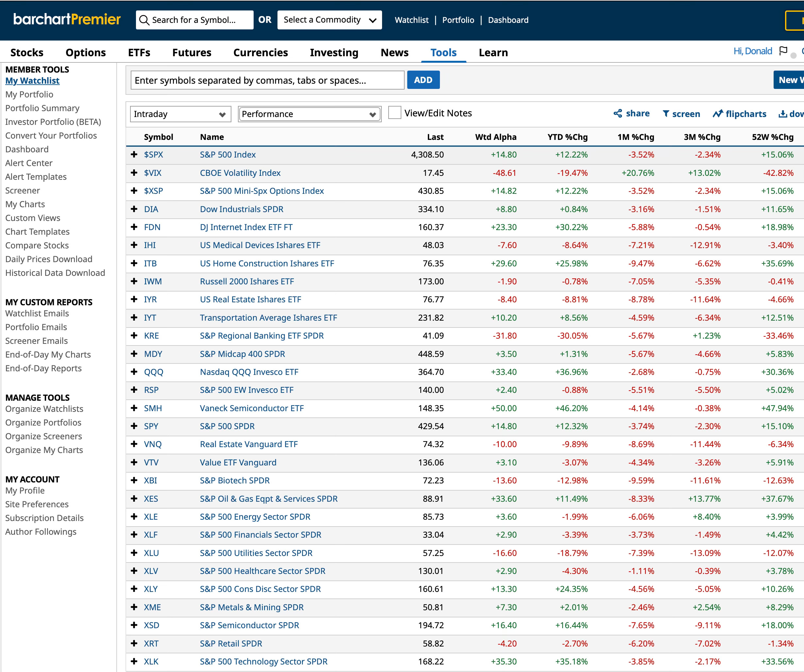Click plus icon on the XME row
The height and width of the screenshot is (672, 804).
pyautogui.click(x=134, y=607)
